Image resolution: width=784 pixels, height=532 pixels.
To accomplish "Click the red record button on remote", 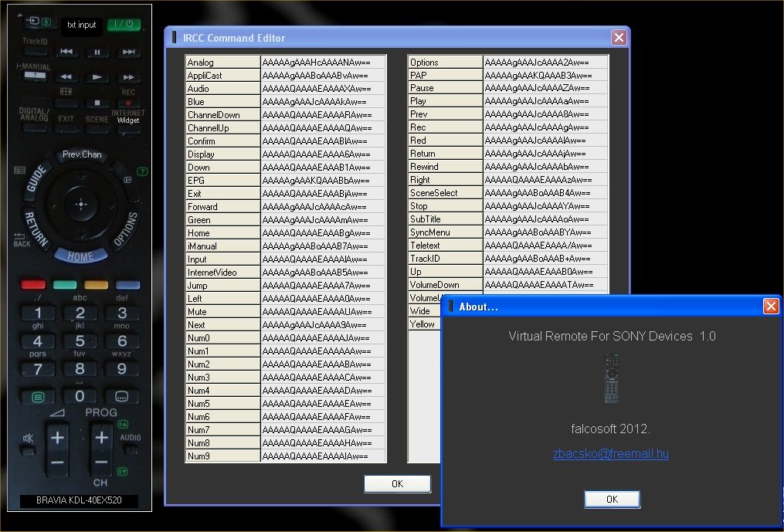I will pyautogui.click(x=128, y=103).
